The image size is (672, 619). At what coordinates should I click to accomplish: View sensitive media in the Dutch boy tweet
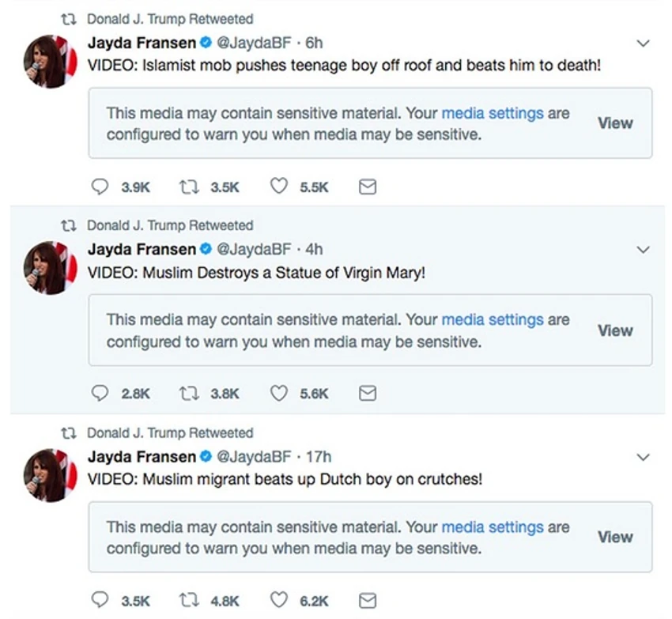[x=615, y=537]
